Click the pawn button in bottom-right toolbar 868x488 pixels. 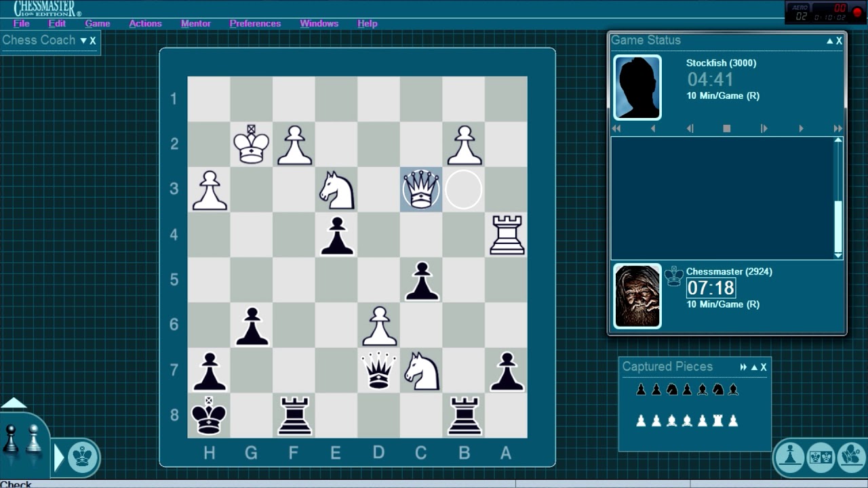click(x=790, y=456)
